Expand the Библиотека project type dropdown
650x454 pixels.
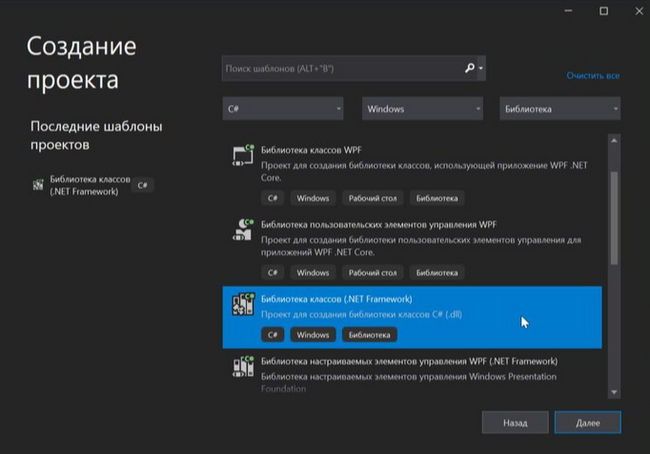click(x=560, y=108)
